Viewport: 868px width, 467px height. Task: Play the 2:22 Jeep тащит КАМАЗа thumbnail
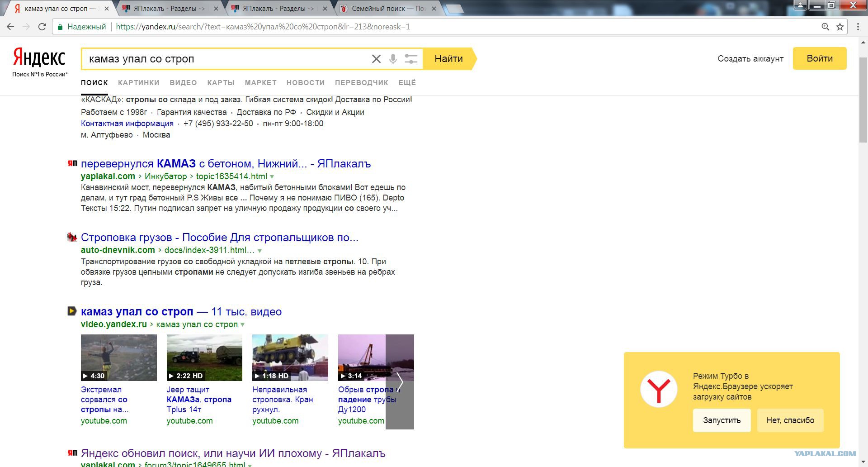tap(204, 357)
